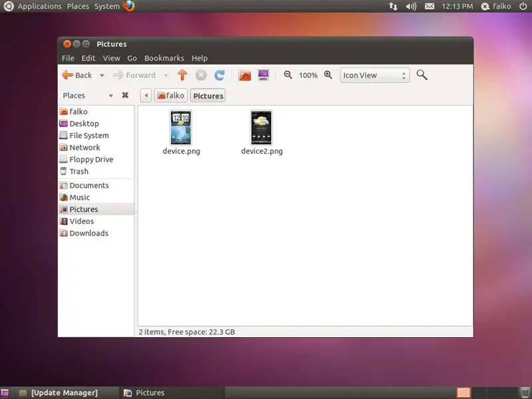Open the Search magnifier icon
The width and height of the screenshot is (532, 399).
422,75
